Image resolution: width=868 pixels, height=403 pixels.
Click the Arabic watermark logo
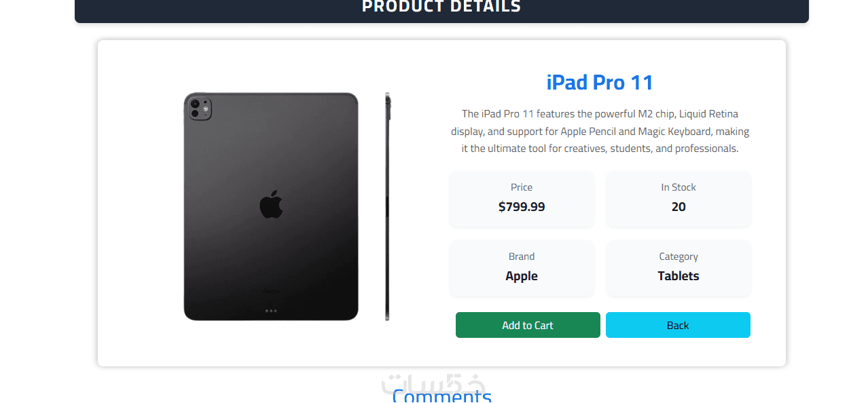pos(435,382)
